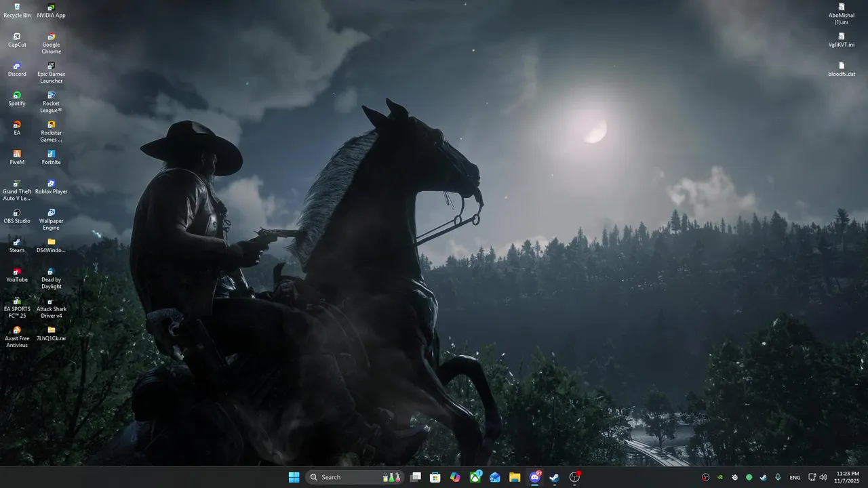Select the 7LhQ1Ck.rar folder icon

[51, 333]
